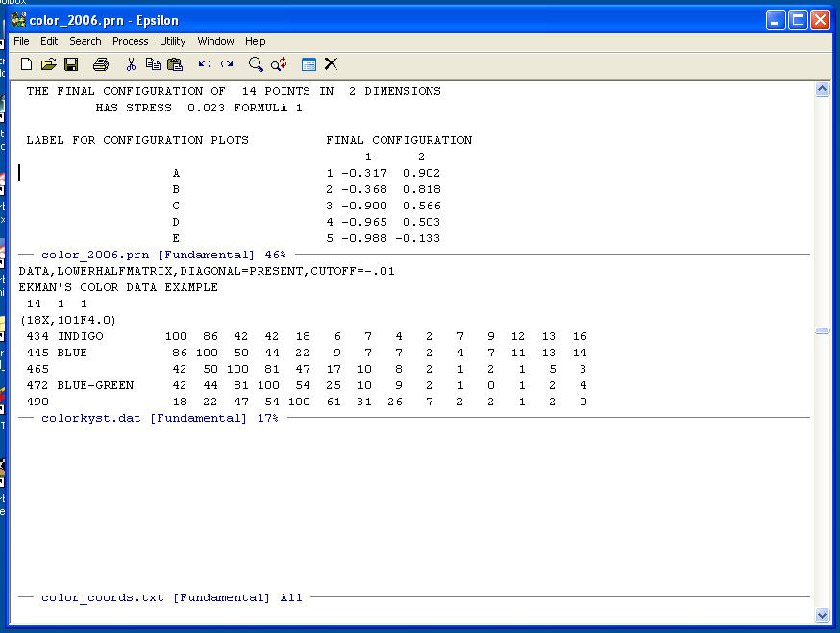Redo with the forward arrow icon
The height and width of the screenshot is (633, 840).
(227, 64)
